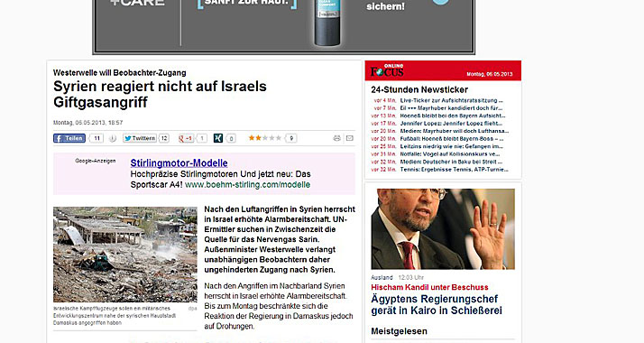The width and height of the screenshot is (644, 343).
Task: Tweet article using Twittern button
Action: pos(140,138)
